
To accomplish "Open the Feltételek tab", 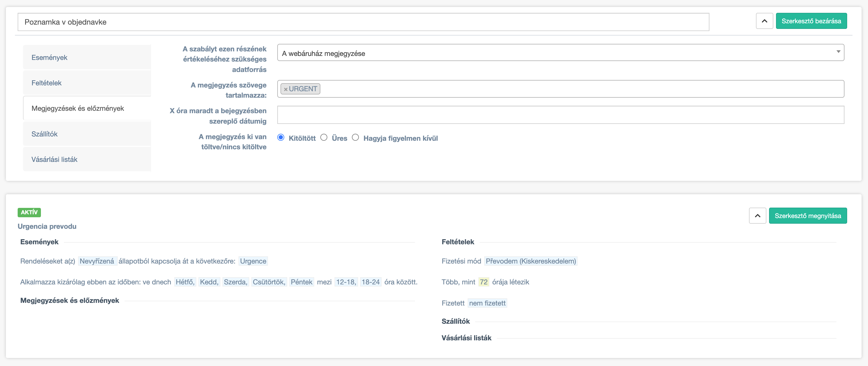I will [x=87, y=83].
